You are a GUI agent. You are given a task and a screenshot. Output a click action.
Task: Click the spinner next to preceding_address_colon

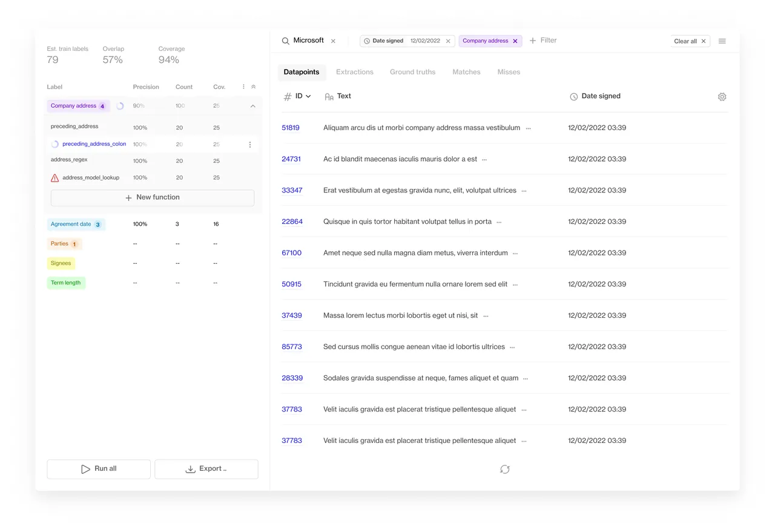(55, 144)
